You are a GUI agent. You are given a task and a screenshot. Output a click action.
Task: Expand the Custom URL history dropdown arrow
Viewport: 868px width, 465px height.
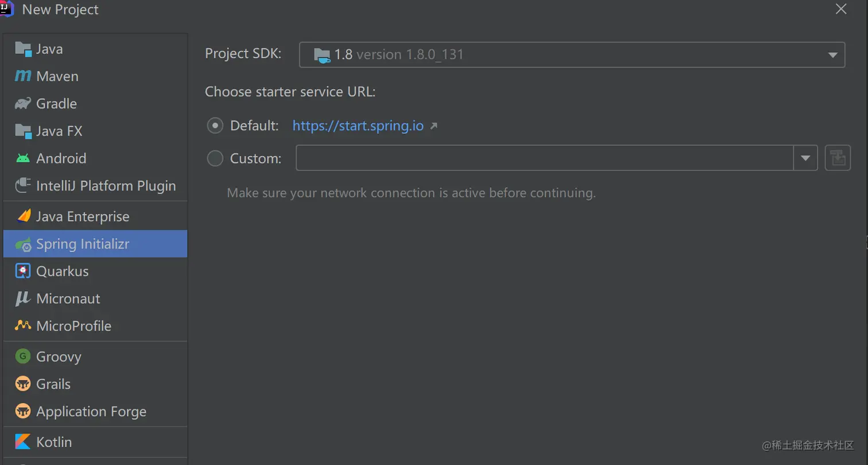(x=805, y=158)
